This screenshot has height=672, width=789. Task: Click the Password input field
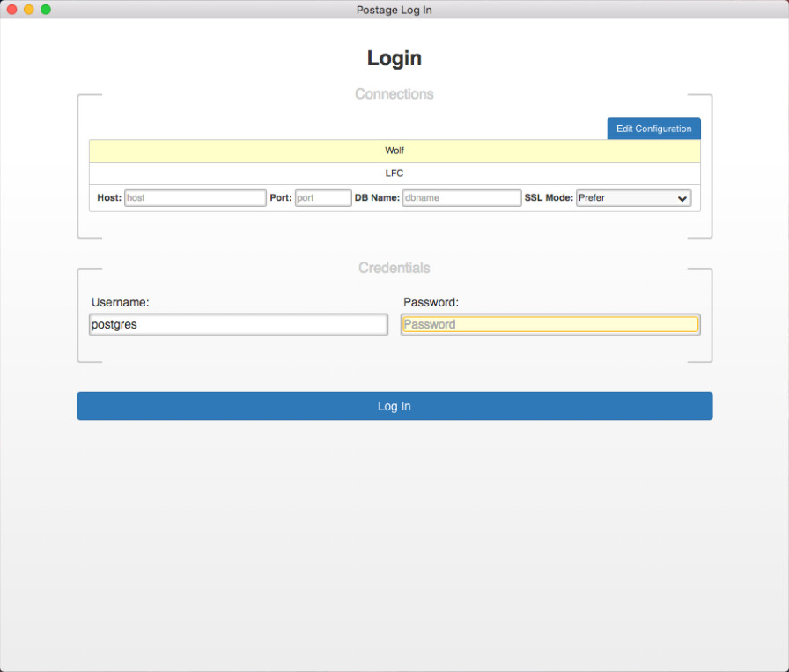(550, 324)
